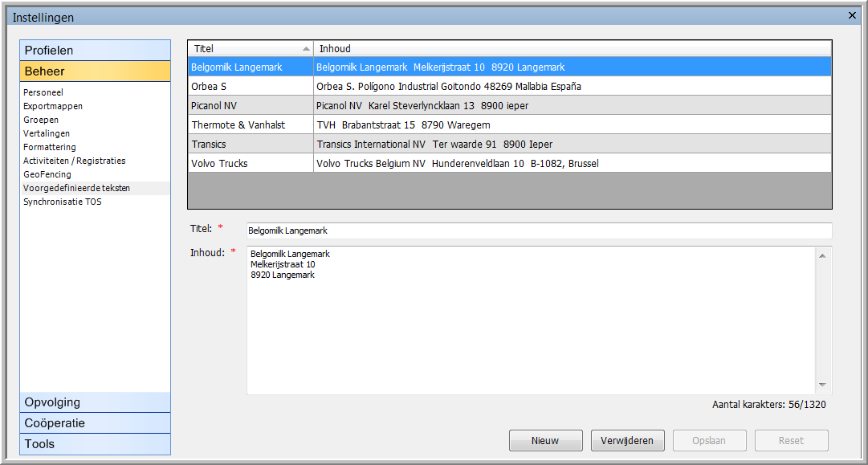This screenshot has height=465, width=868.
Task: Open Activiteiten / Registraties
Action: [x=74, y=161]
